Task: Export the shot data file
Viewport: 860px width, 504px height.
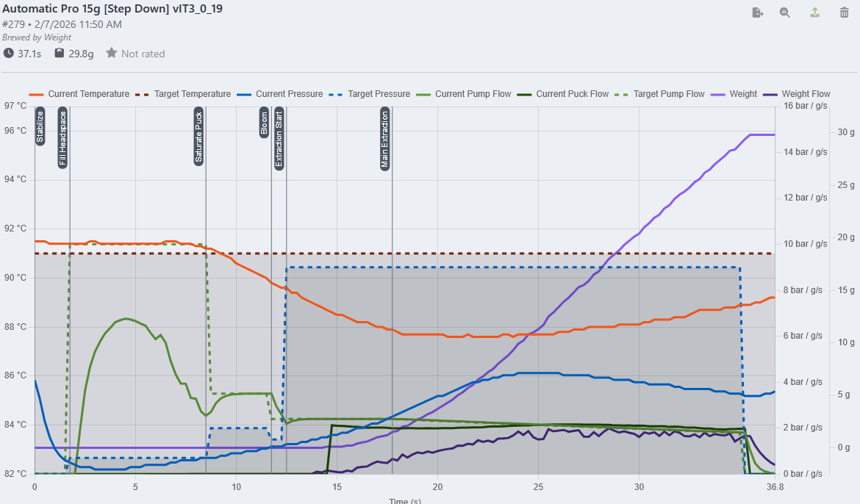Action: click(758, 12)
